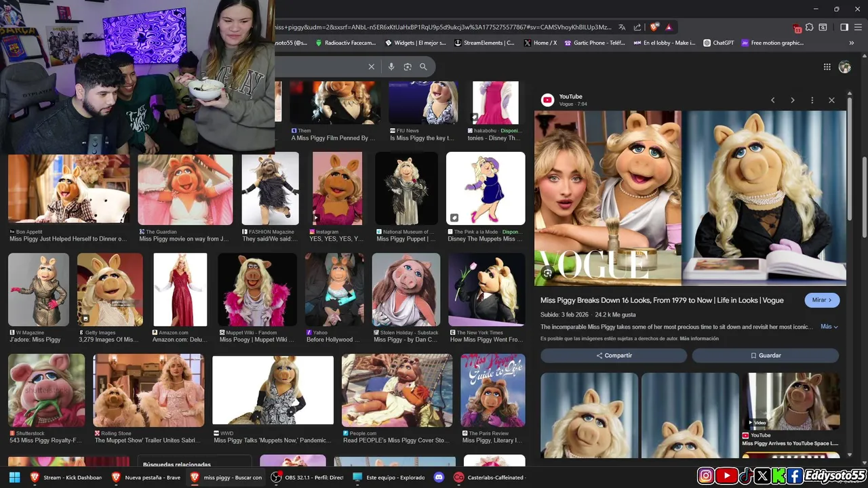
Task: Open The New York Times Miss Piggy thumbnail
Action: [487, 289]
